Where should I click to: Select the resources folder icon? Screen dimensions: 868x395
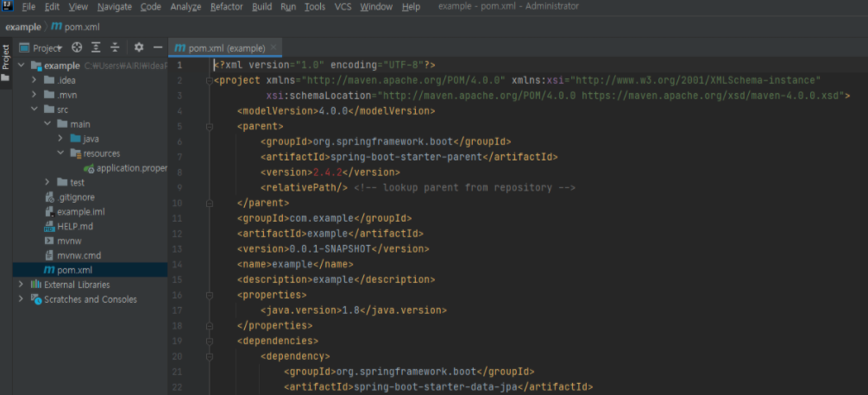point(75,154)
